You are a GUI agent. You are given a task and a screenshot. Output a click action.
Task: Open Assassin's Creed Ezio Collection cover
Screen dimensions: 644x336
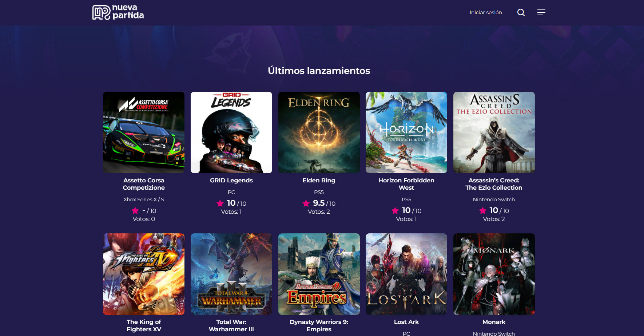494,133
